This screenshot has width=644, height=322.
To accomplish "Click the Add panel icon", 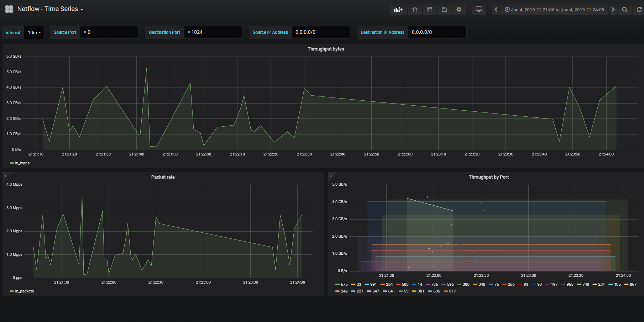I will (398, 9).
